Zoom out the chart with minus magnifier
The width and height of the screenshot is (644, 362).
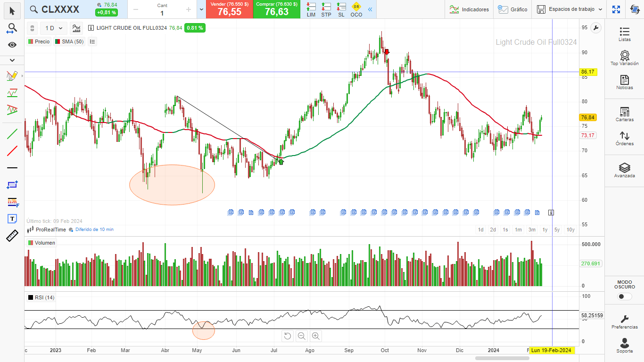coord(302,336)
